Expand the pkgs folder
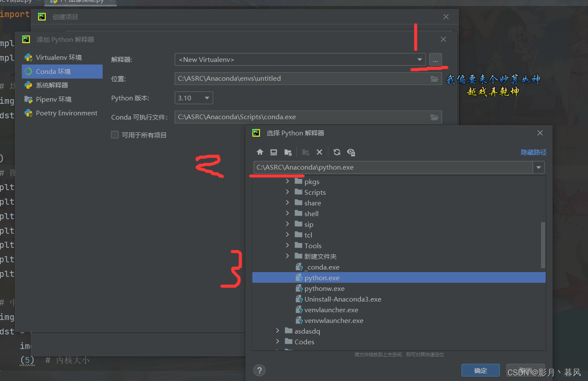The height and width of the screenshot is (381, 588). pyautogui.click(x=287, y=182)
